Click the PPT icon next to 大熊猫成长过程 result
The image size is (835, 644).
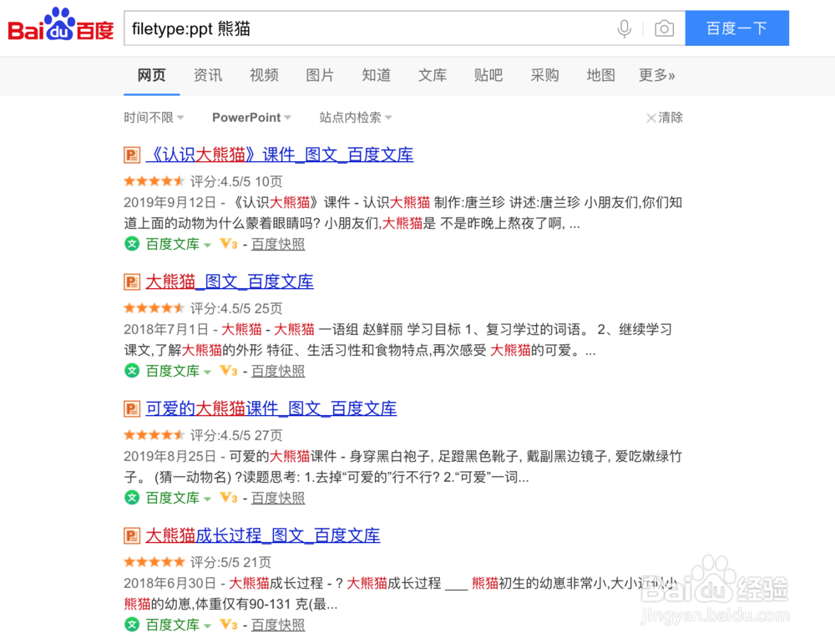click(131, 535)
